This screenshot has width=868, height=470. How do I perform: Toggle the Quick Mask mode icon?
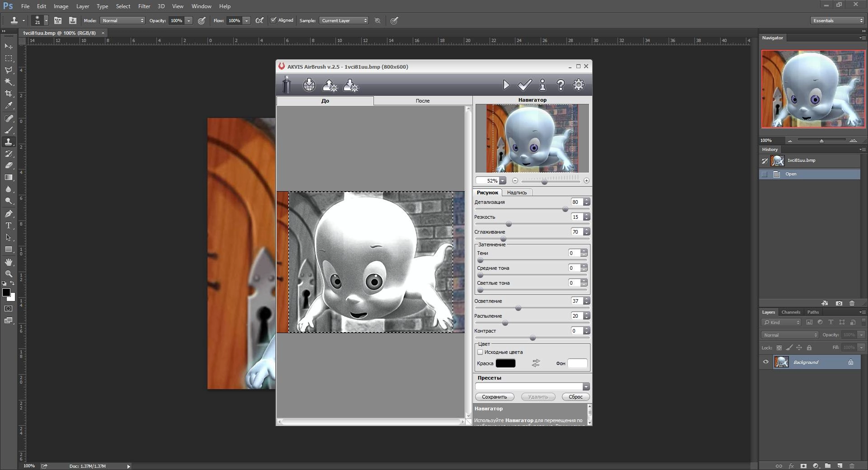point(9,309)
